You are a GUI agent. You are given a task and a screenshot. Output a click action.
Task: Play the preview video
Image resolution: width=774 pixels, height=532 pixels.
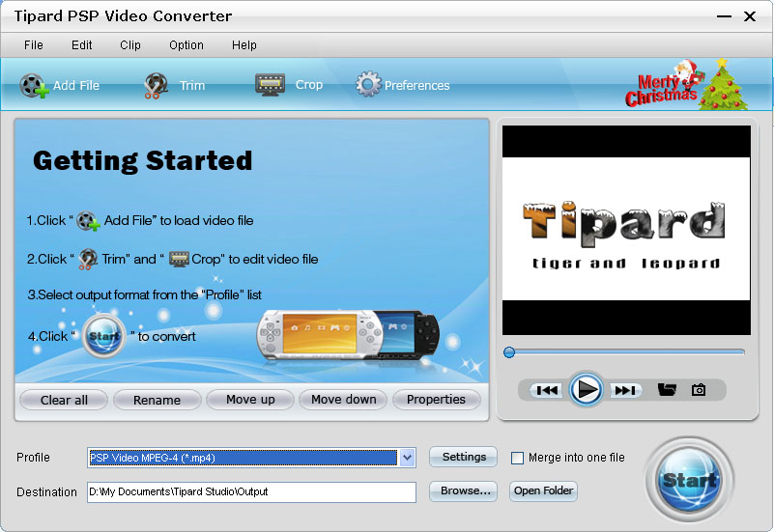click(586, 390)
